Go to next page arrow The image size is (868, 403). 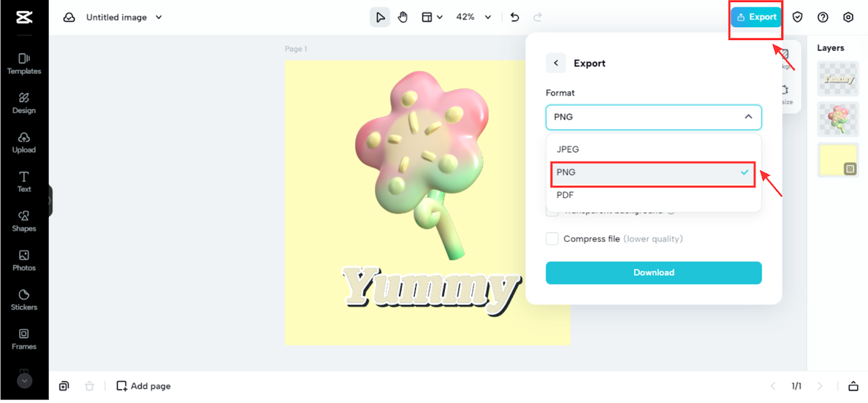click(x=820, y=386)
